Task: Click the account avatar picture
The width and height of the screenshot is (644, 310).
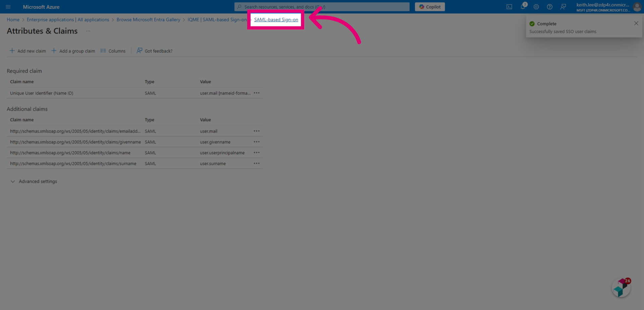Action: 637,7
